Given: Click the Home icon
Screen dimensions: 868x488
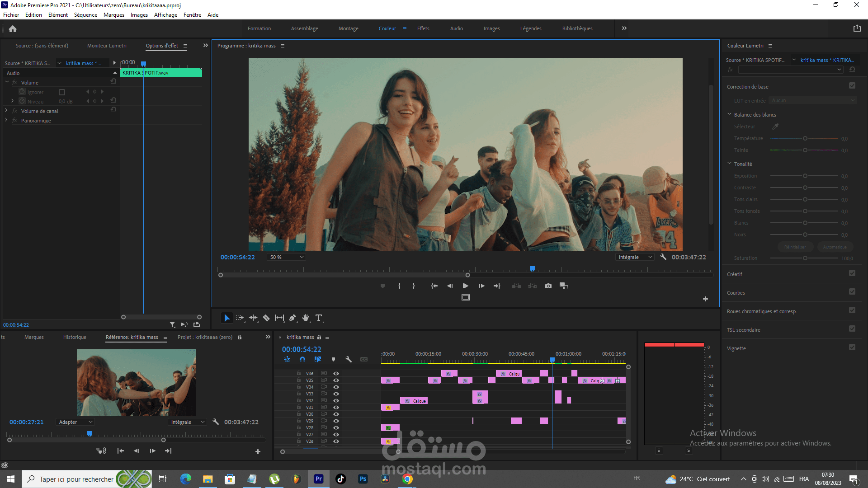Looking at the screenshot, I should 13,29.
